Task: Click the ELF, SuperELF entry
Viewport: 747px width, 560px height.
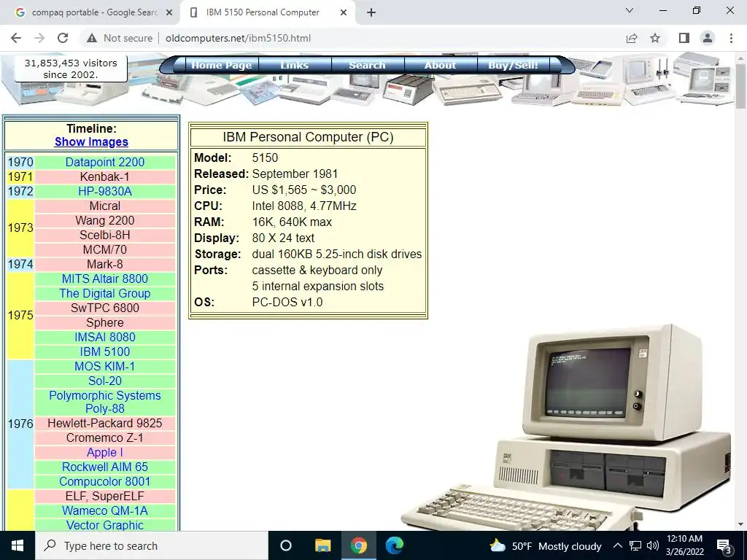Action: point(105,496)
